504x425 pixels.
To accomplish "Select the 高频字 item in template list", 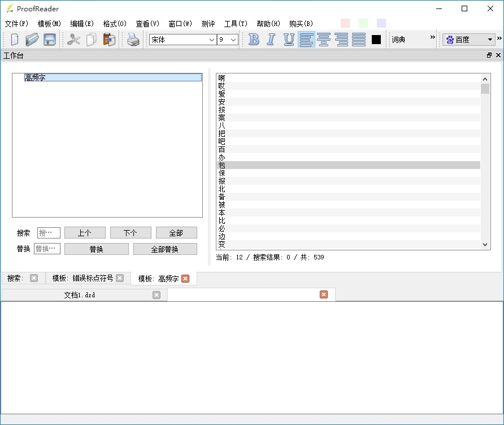I will [113, 77].
